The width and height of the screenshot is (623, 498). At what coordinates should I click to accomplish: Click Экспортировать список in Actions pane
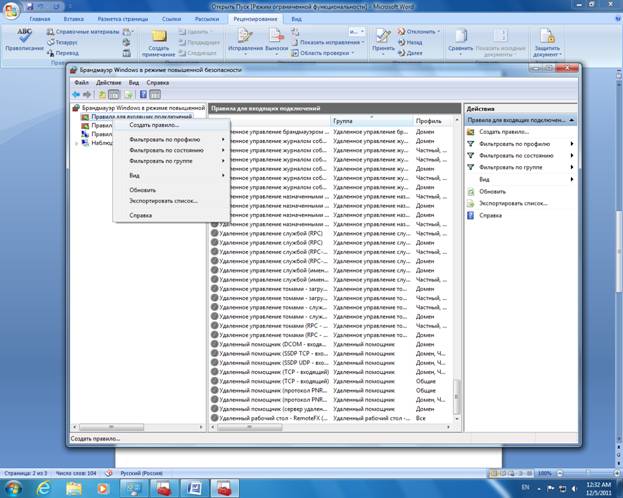(x=513, y=203)
